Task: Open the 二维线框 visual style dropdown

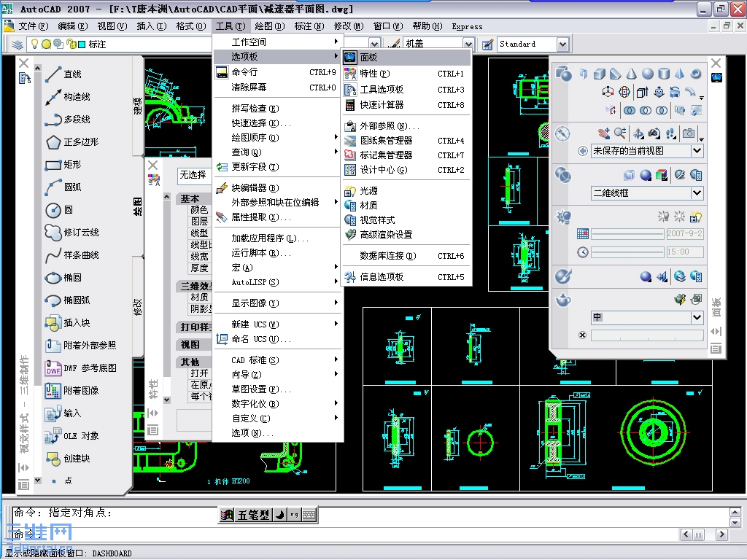Action: tap(697, 192)
